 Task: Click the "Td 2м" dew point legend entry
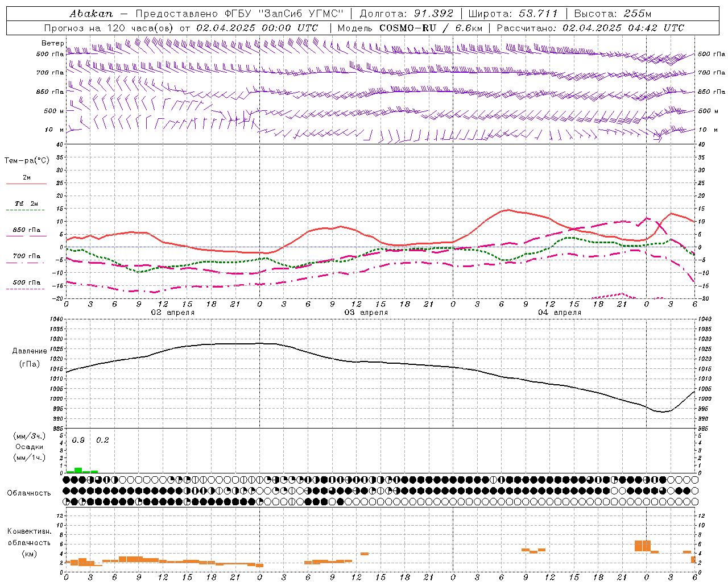(x=27, y=203)
